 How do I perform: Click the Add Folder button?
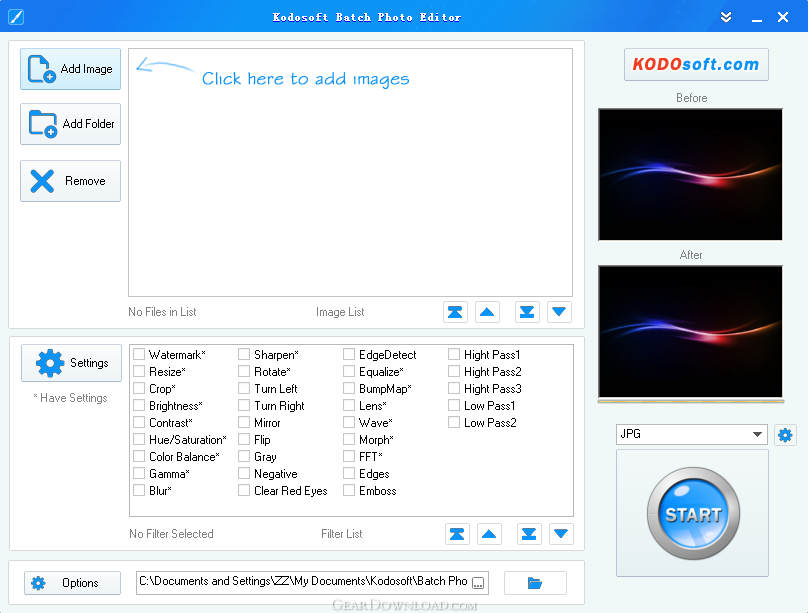click(71, 124)
